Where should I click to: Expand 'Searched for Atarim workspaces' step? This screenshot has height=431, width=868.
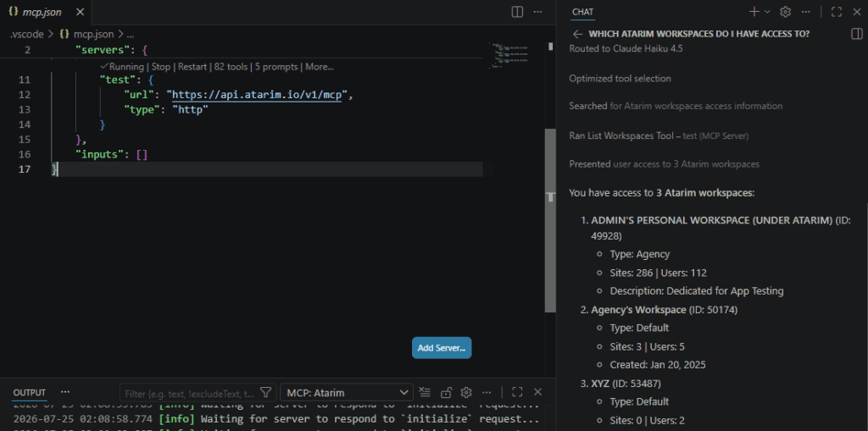pyautogui.click(x=676, y=106)
